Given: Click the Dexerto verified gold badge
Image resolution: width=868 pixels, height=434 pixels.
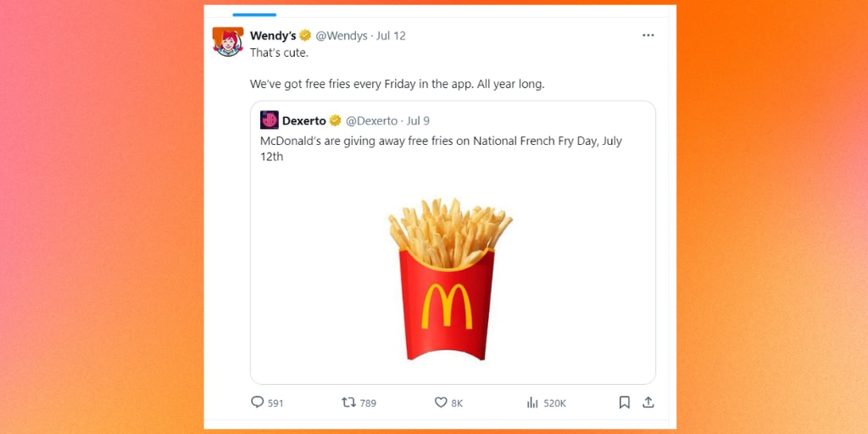Looking at the screenshot, I should click(336, 120).
